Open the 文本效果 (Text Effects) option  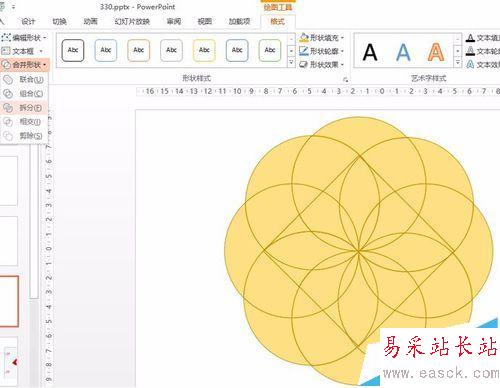point(483,64)
